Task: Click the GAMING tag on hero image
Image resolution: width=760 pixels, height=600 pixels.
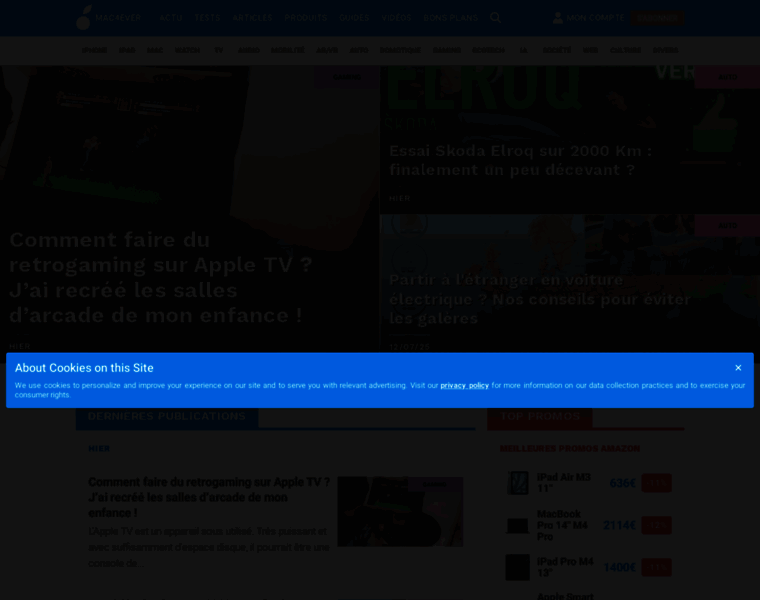Action: (347, 77)
